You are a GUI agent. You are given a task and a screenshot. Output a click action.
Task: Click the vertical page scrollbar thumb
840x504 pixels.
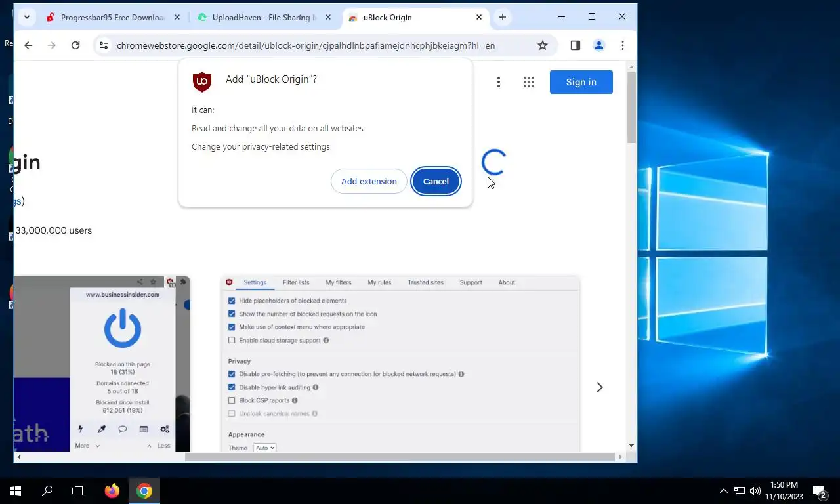[x=631, y=108]
